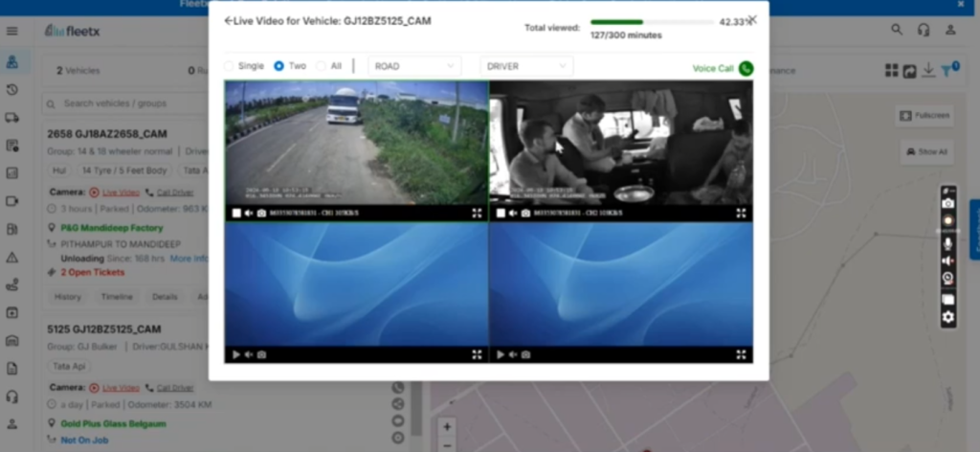Click the 2 Open Tickets text
This screenshot has height=452, width=980.
click(93, 272)
